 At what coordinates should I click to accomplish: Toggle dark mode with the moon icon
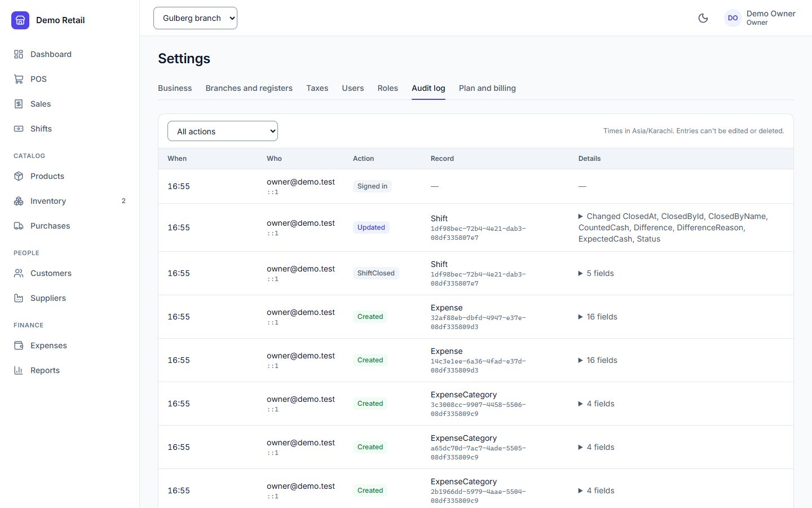tap(703, 18)
